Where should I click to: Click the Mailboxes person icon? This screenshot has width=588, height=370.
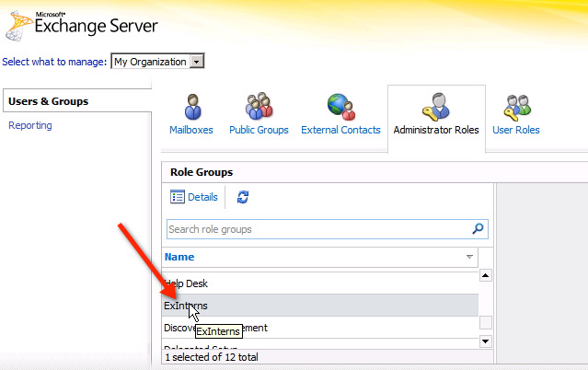pyautogui.click(x=191, y=105)
